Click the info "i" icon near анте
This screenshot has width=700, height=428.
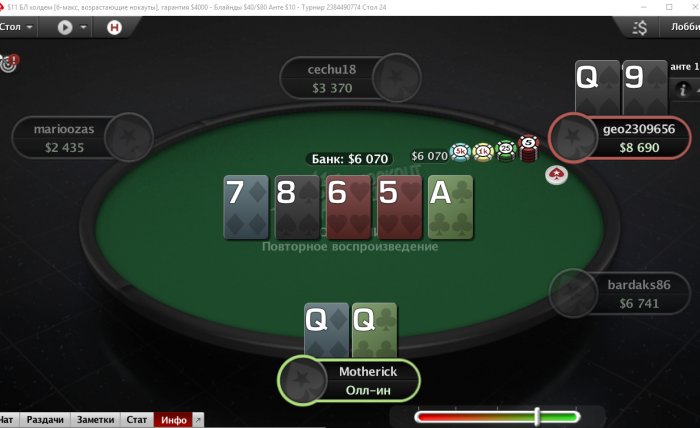point(683,89)
